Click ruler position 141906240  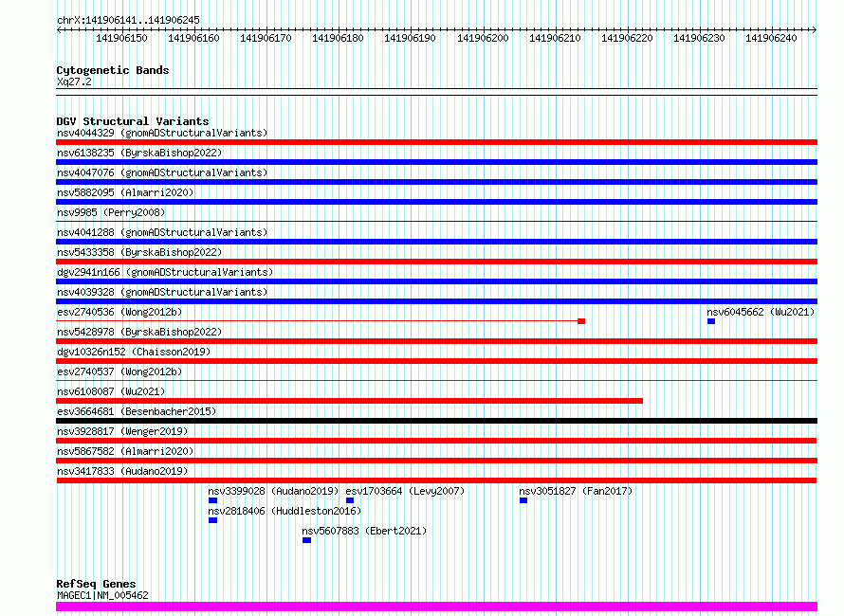(x=771, y=38)
